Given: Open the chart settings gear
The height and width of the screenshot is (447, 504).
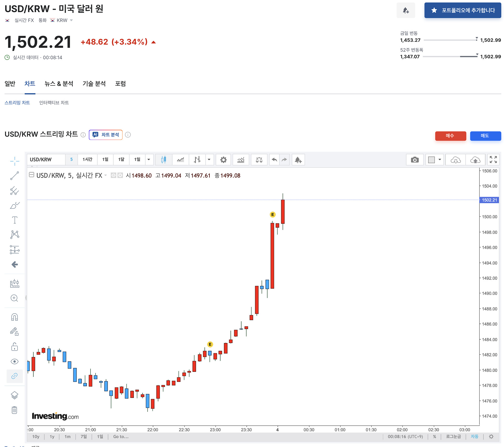Looking at the screenshot, I should point(223,160).
